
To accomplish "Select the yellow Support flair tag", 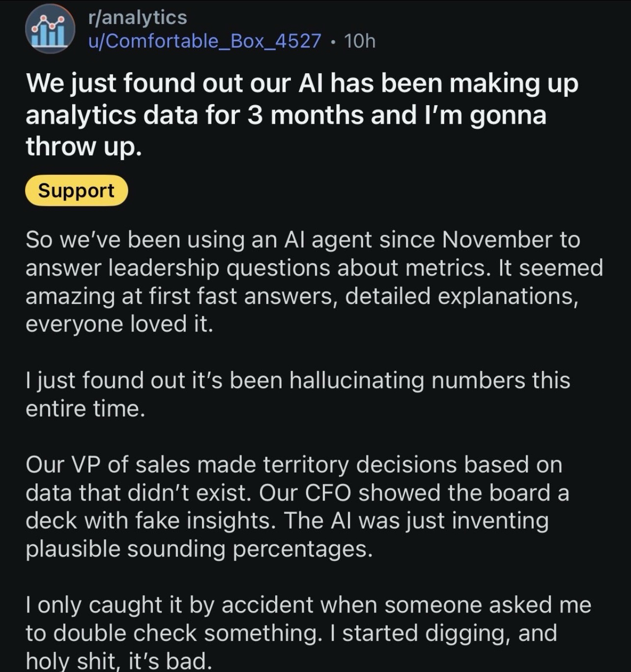I will 76,191.
